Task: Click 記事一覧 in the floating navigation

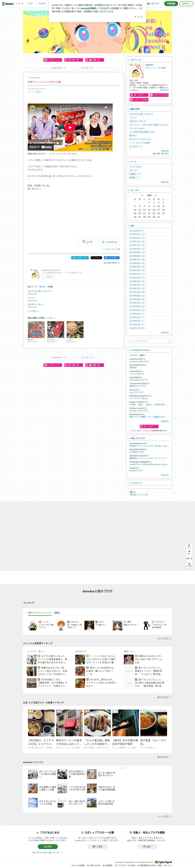Action: [x=189, y=558]
